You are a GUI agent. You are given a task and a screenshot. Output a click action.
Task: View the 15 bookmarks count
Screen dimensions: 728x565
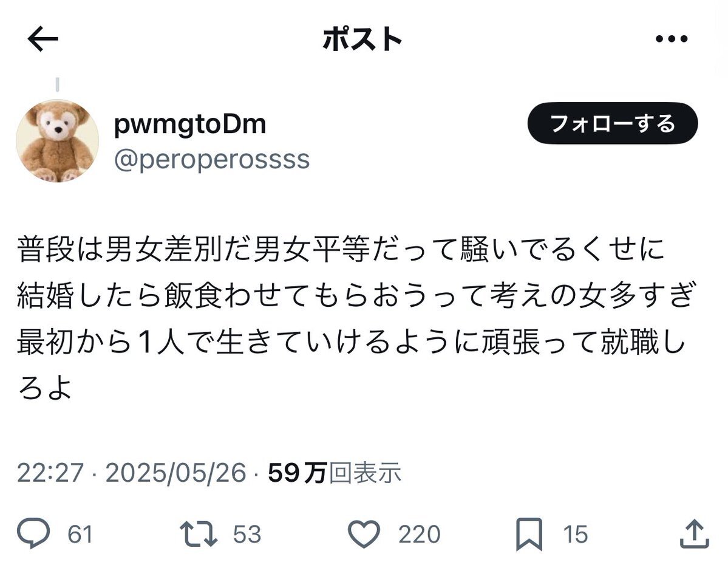(x=576, y=535)
